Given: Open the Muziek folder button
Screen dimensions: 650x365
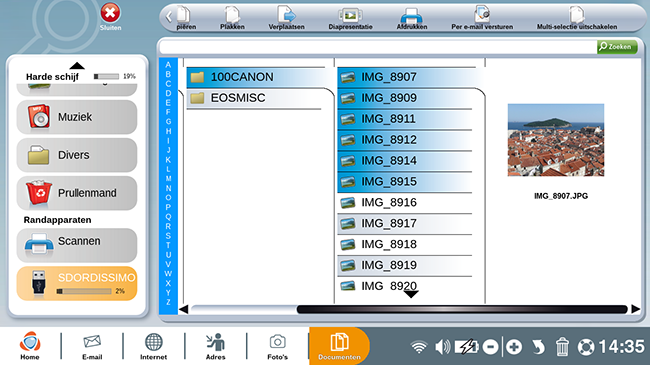Looking at the screenshot, I should (77, 117).
